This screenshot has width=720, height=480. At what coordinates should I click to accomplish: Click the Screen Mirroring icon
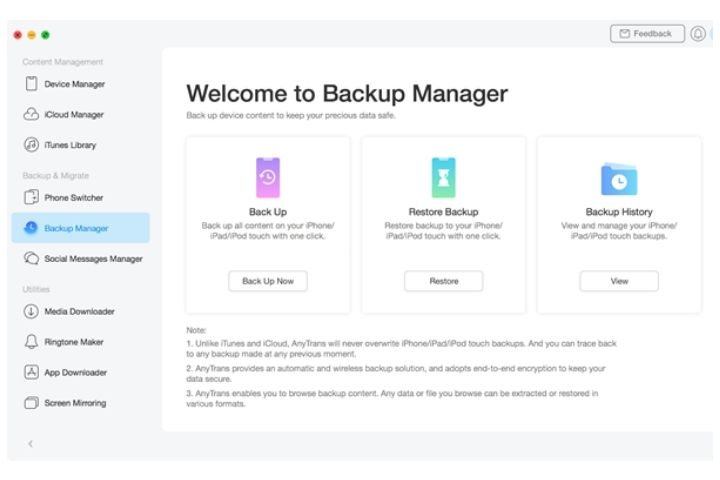[x=31, y=403]
